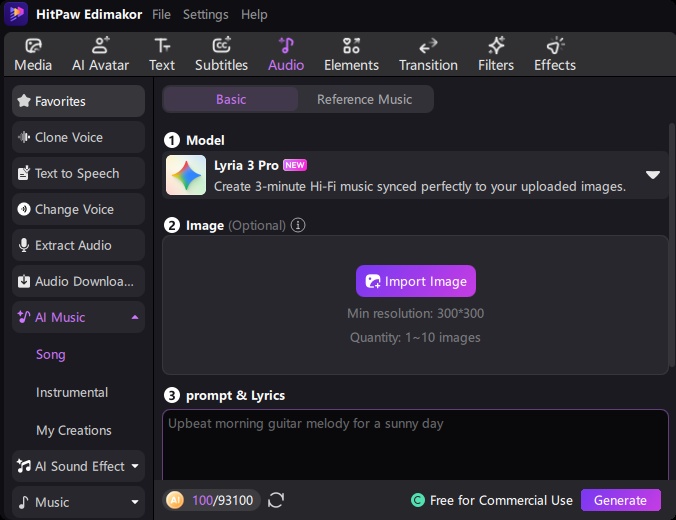The image size is (676, 520).
Task: Click the HitPaw Edimakor logo icon
Action: click(16, 14)
